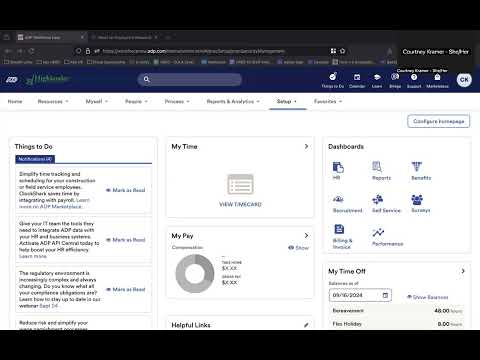Image resolution: width=480 pixels, height=360 pixels.
Task: Click the browser reload button
Action: 31,51
